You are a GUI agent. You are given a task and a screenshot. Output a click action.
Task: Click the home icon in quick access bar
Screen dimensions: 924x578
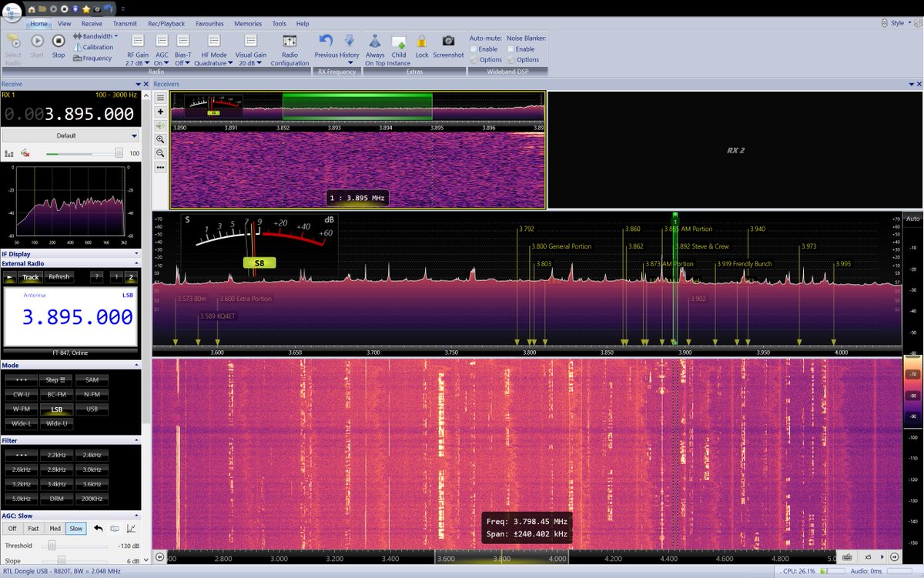click(32, 8)
